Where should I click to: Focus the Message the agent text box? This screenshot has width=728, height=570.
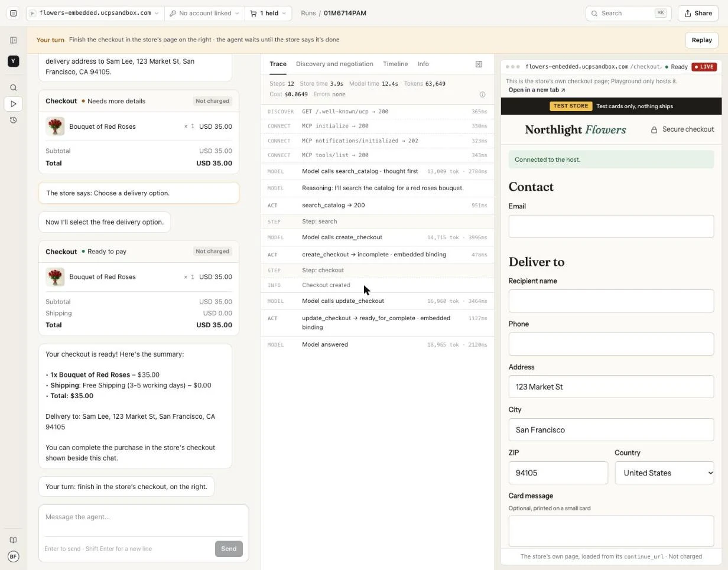144,517
